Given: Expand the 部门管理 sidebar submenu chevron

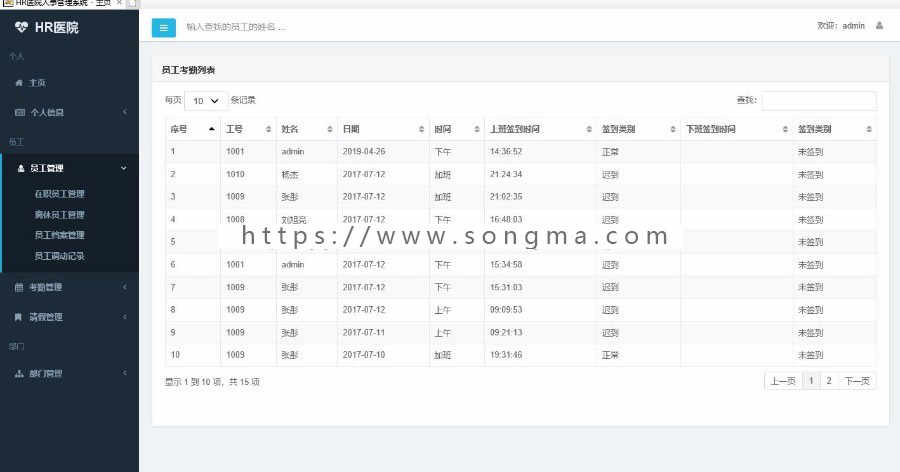Looking at the screenshot, I should 125,373.
